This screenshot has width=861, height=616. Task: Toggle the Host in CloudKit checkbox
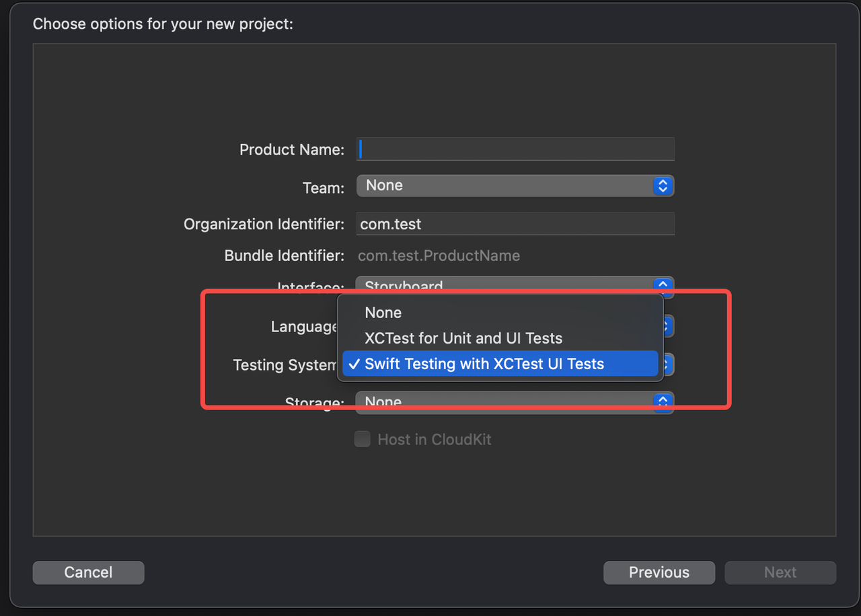pos(363,439)
